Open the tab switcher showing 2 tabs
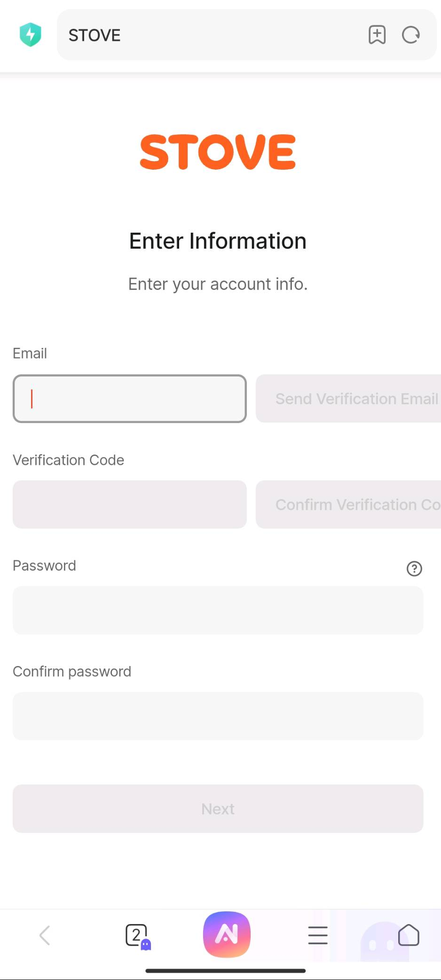 137,935
